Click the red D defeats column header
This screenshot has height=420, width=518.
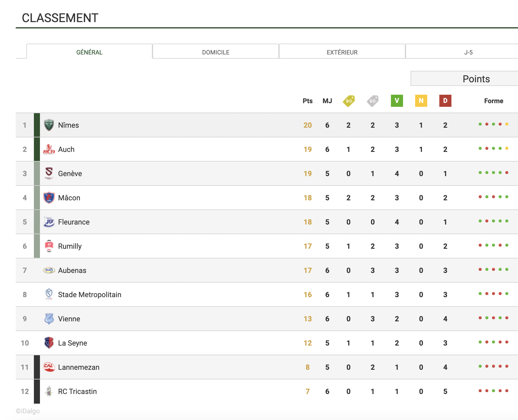pos(445,101)
